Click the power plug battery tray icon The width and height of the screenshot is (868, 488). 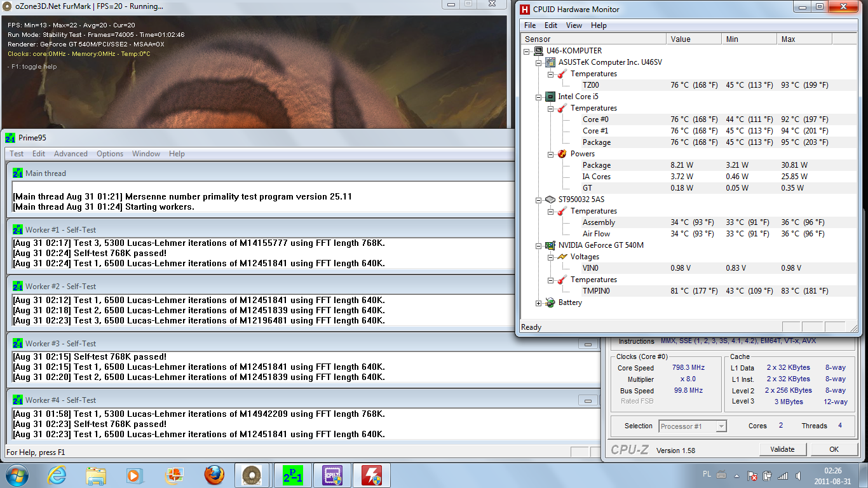click(x=768, y=475)
